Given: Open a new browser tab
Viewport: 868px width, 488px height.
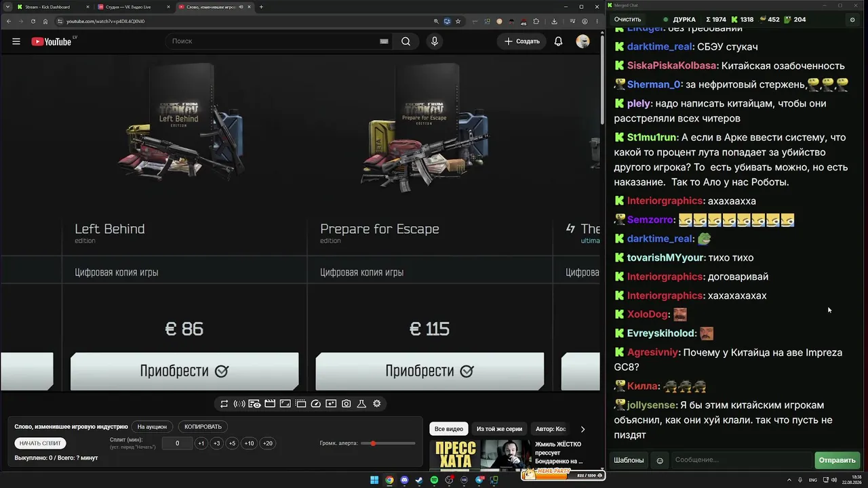Looking at the screenshot, I should tap(261, 7).
